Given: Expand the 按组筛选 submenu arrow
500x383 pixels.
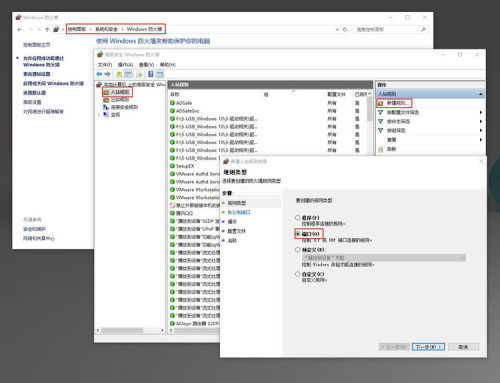Looking at the screenshot, I should [481, 130].
